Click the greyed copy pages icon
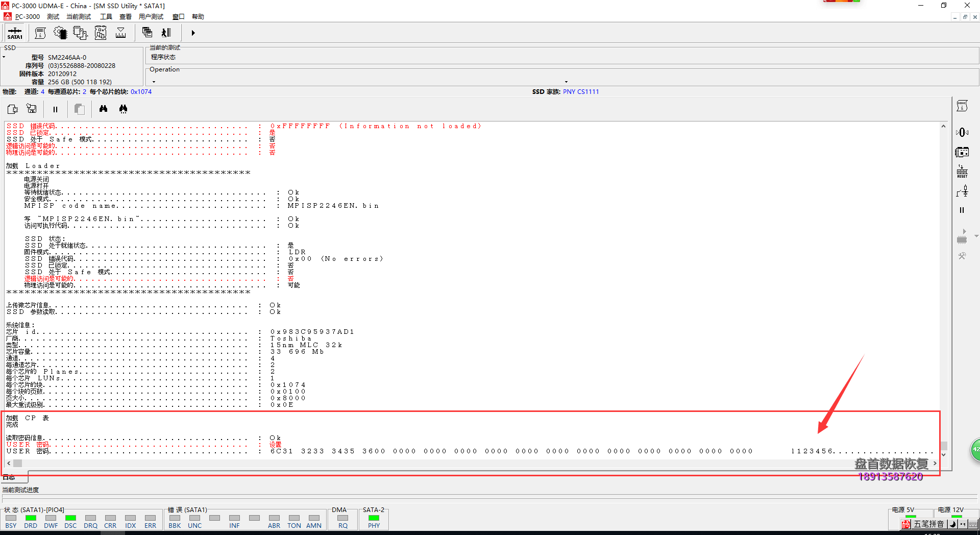The image size is (980, 535). [x=79, y=109]
